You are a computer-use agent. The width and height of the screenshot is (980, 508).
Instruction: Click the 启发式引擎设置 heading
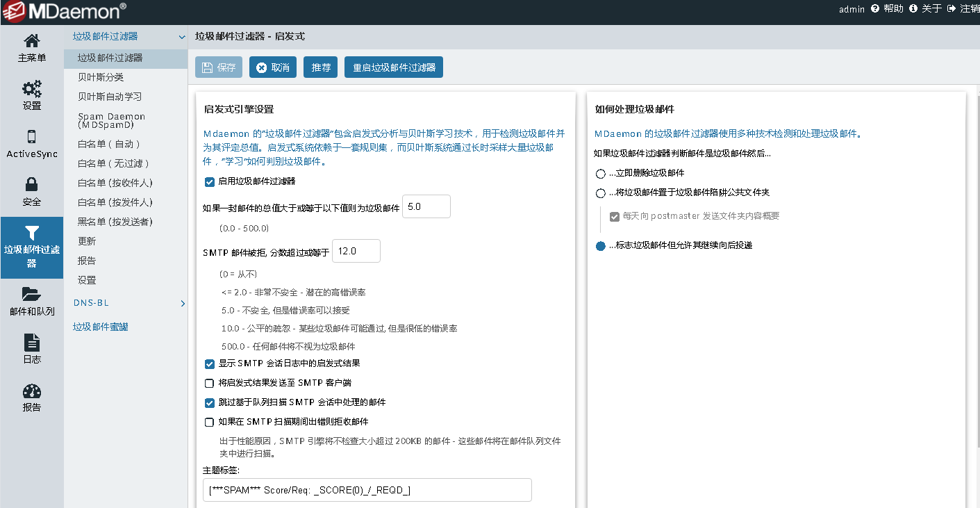239,109
